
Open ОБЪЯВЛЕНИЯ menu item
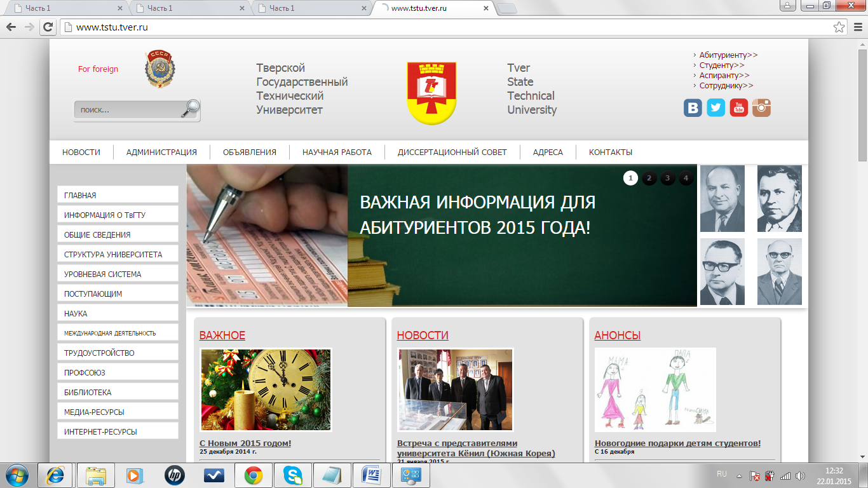(x=249, y=152)
